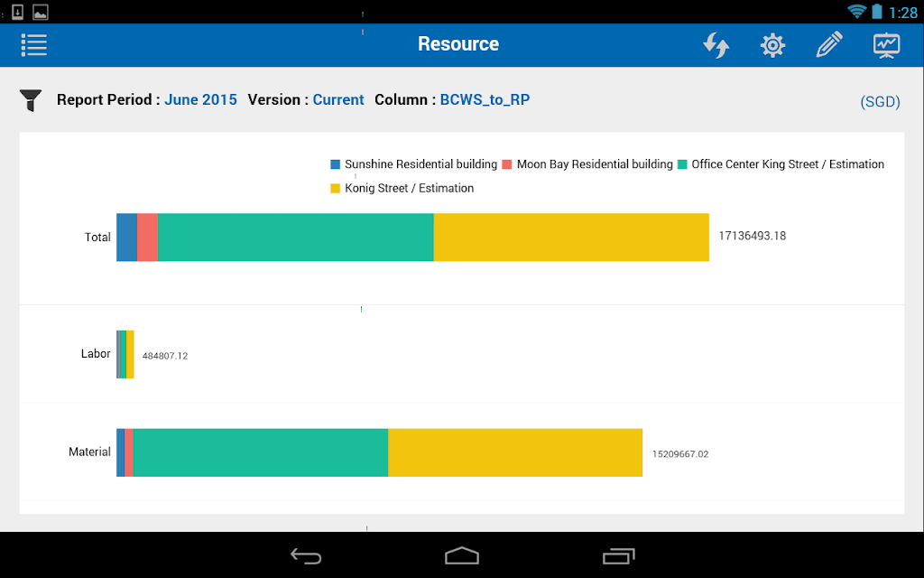Image resolution: width=924 pixels, height=578 pixels.
Task: Toggle Office Center King Street legend
Action: pyautogui.click(x=781, y=164)
